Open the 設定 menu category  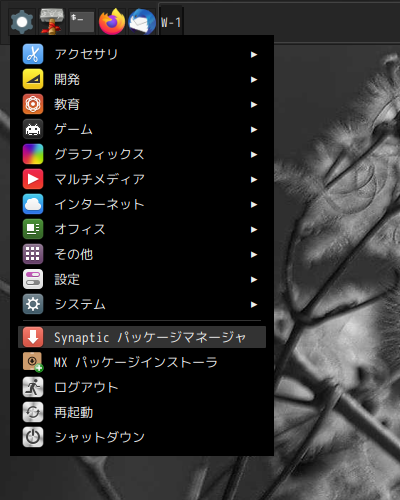pyautogui.click(x=142, y=279)
